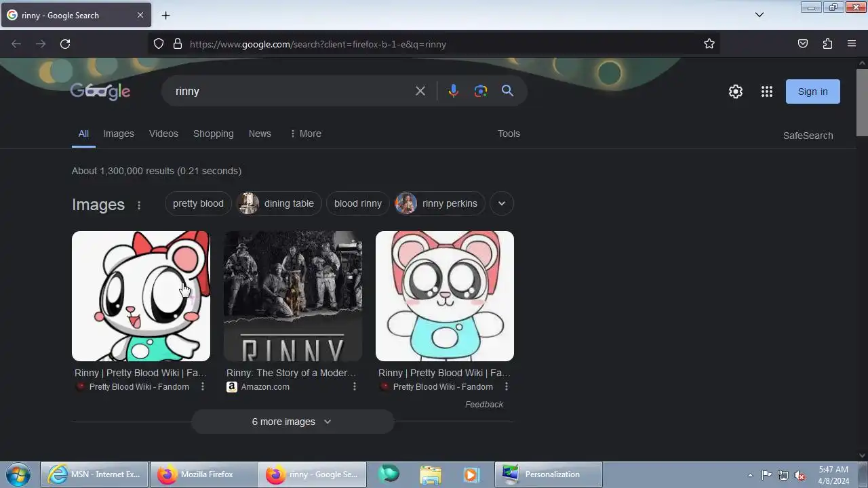This screenshot has height=488, width=868.
Task: Open the tracking protection shield icon
Action: tap(159, 44)
